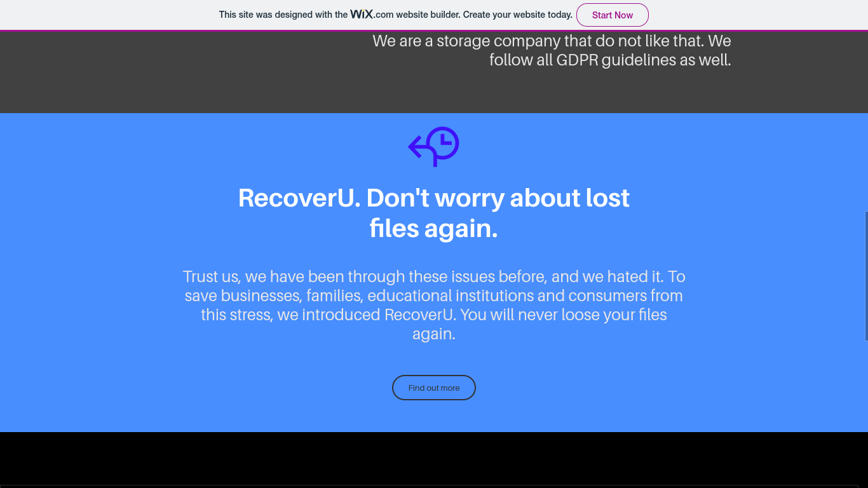Click the "files again." heading line

coord(434,228)
